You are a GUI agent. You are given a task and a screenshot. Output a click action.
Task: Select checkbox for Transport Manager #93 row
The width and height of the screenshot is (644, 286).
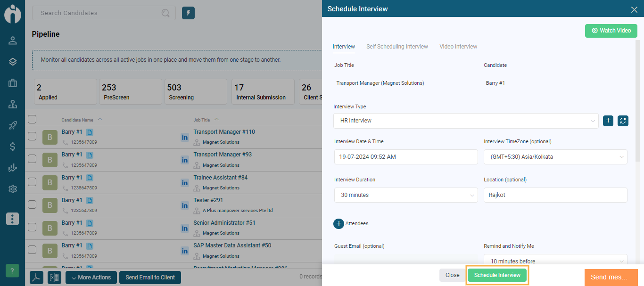click(x=32, y=159)
